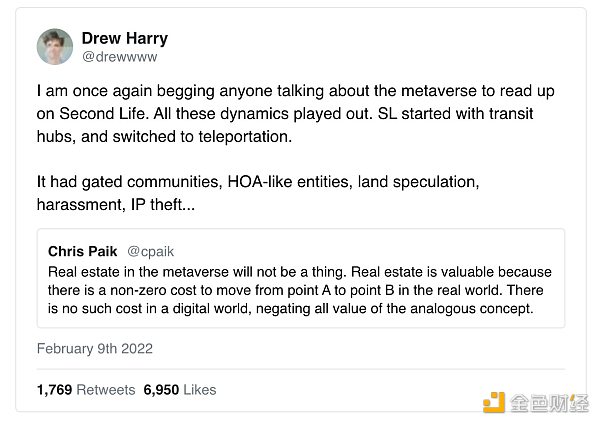Click the @cpaik handle

tap(152, 251)
